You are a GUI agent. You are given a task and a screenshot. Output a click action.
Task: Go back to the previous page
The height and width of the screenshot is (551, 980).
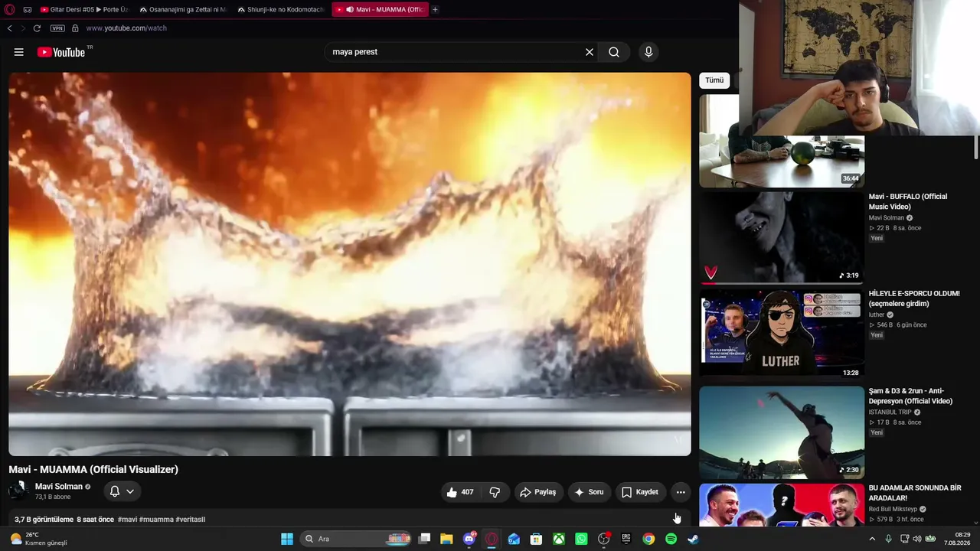9,28
